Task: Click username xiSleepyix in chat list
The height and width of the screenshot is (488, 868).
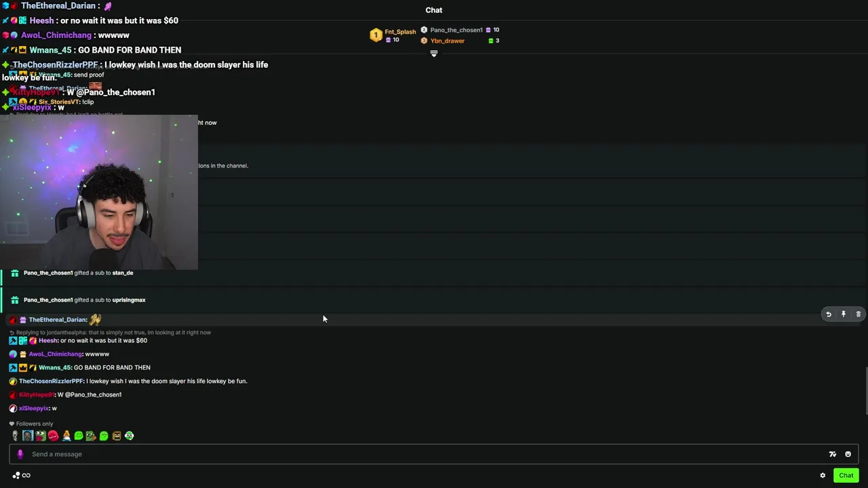Action: click(34, 408)
